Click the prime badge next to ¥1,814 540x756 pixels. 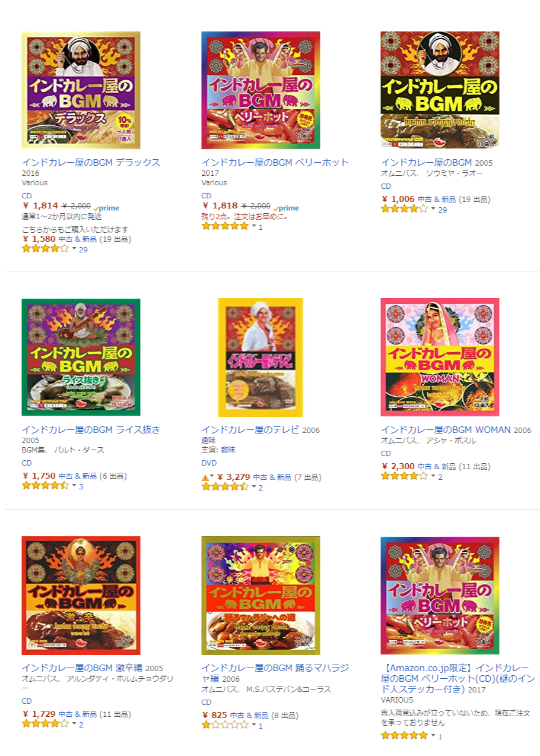pos(106,208)
